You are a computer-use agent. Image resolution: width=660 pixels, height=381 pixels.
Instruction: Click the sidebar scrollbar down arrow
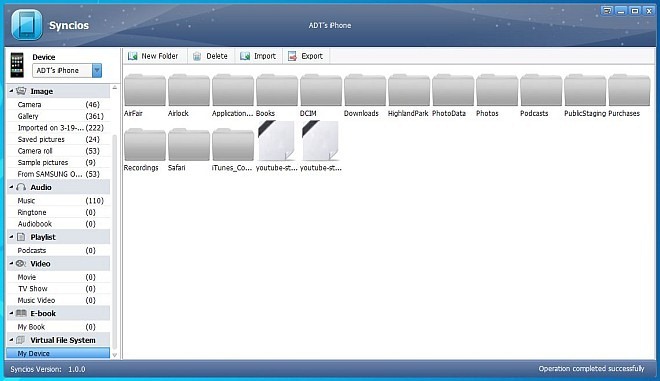click(114, 355)
